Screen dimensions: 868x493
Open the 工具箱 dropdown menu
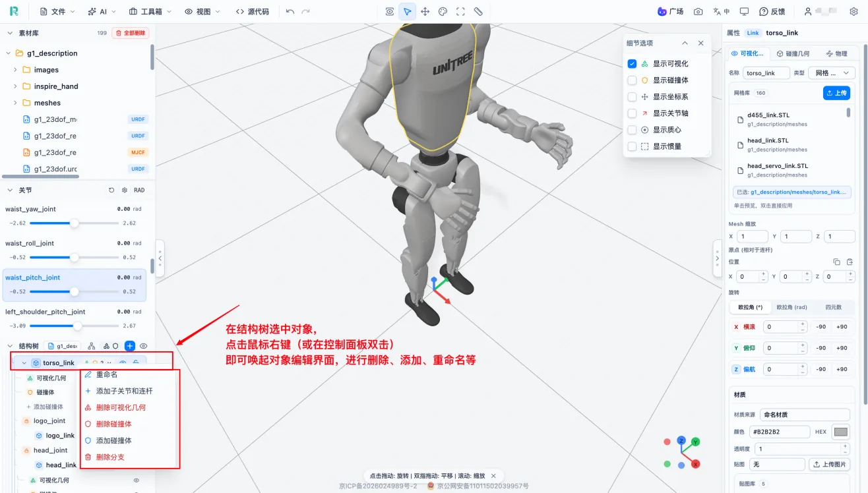coord(150,11)
